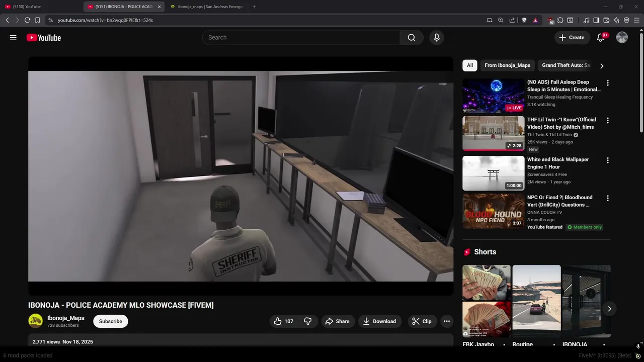
Task: Open the account avatar menu
Action: [x=622, y=38]
